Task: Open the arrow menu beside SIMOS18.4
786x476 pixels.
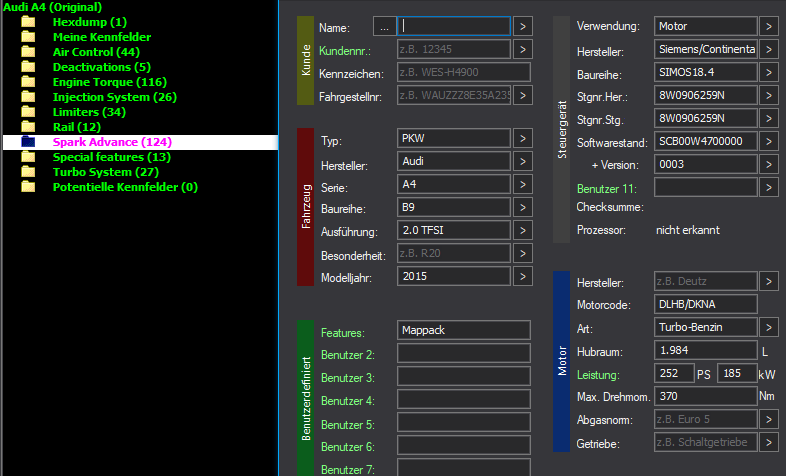Action: [x=769, y=73]
